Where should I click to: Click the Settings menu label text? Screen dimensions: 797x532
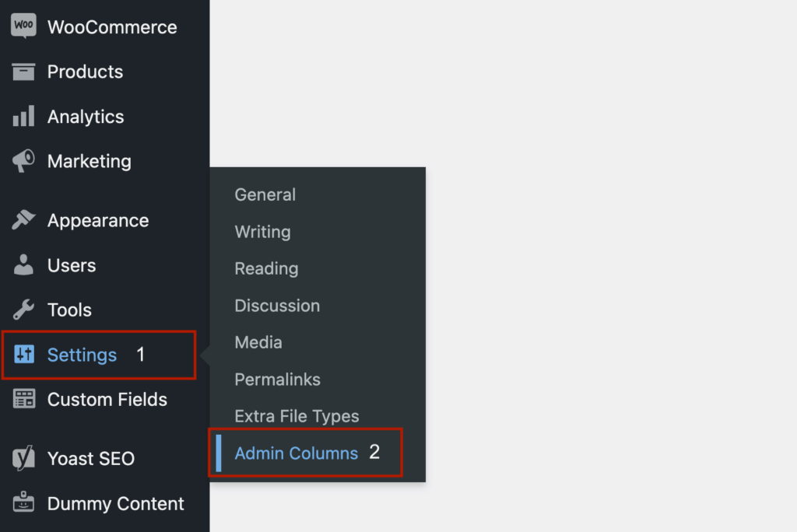tap(83, 355)
